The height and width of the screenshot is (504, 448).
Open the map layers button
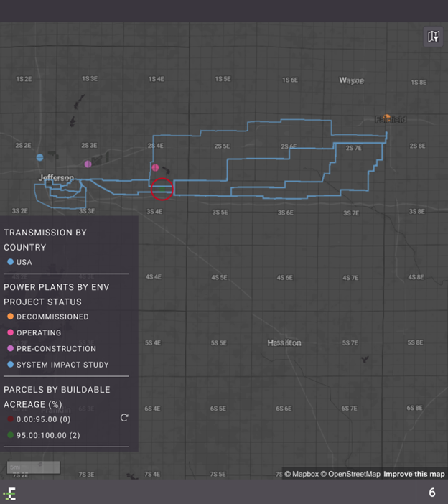(x=433, y=37)
